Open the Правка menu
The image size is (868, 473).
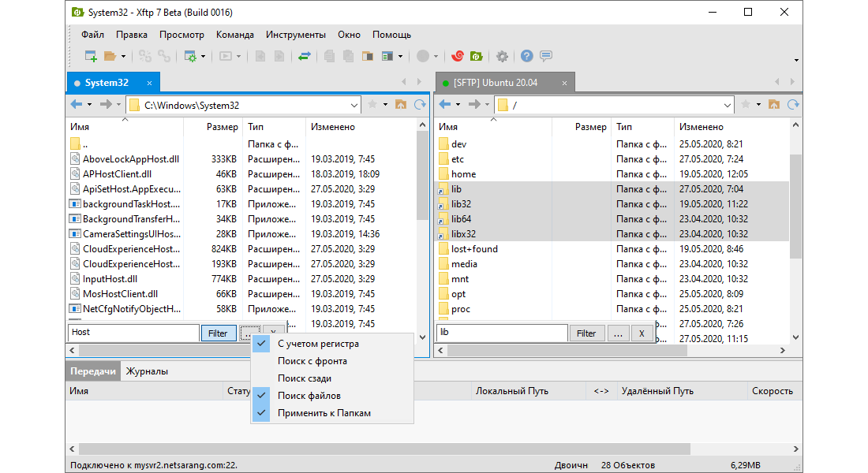click(x=132, y=35)
